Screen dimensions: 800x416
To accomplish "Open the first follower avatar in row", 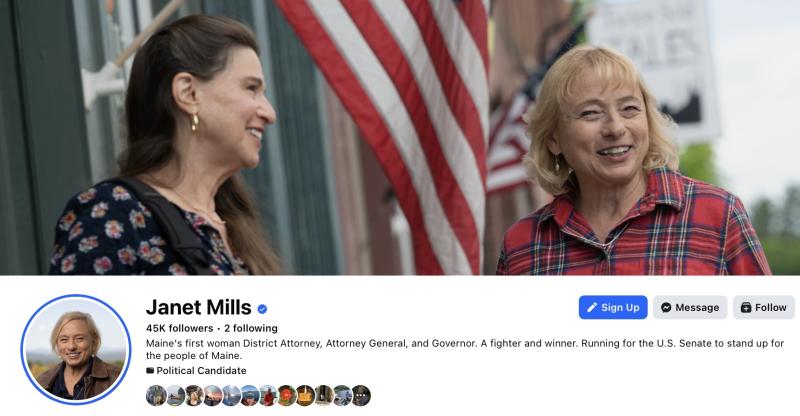I will [156, 396].
